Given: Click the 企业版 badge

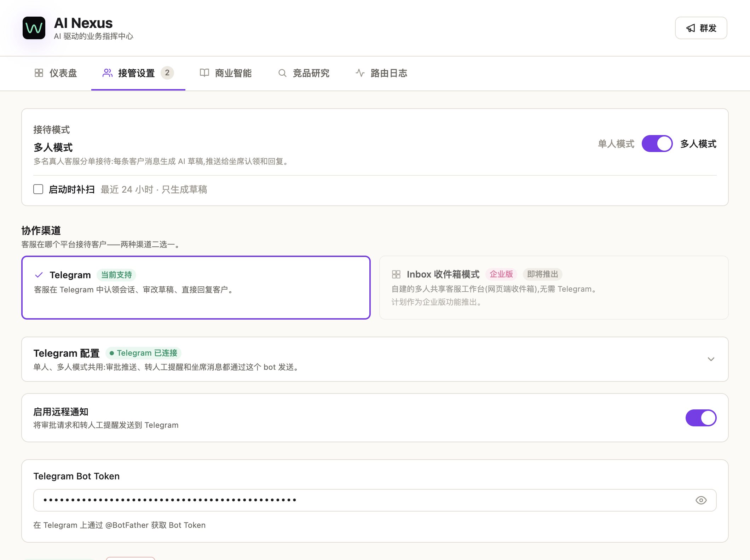Looking at the screenshot, I should tap(501, 274).
